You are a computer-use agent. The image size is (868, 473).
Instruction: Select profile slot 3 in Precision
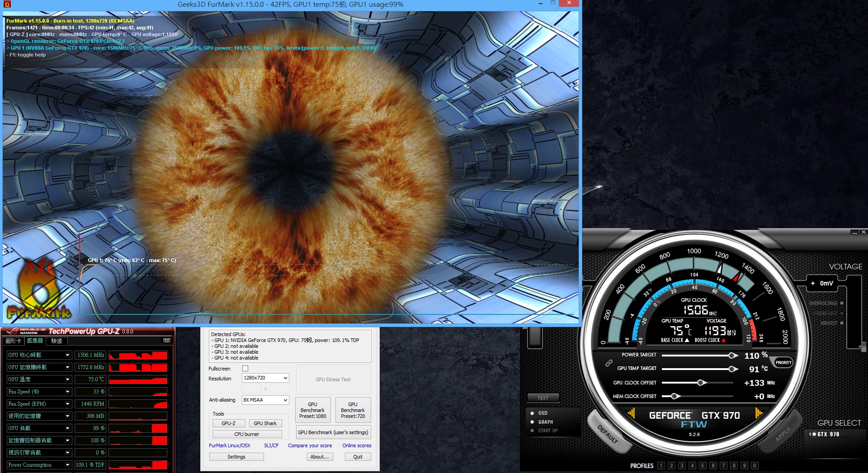coord(682,466)
